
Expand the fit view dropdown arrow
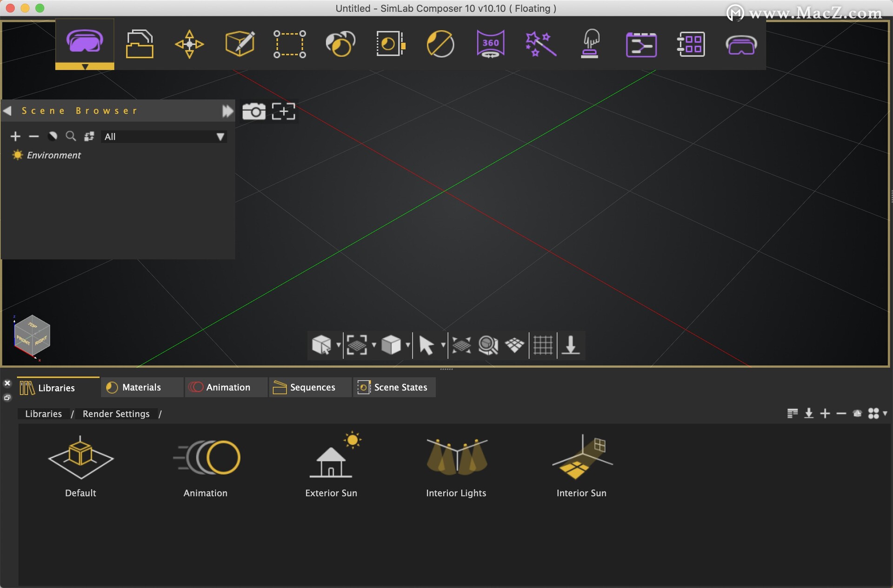[x=374, y=345]
